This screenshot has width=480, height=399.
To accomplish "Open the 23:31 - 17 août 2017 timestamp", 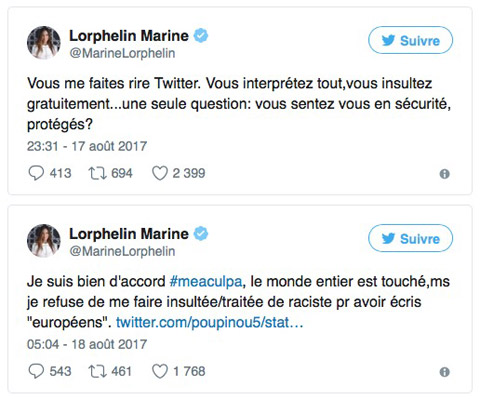I will 87,146.
